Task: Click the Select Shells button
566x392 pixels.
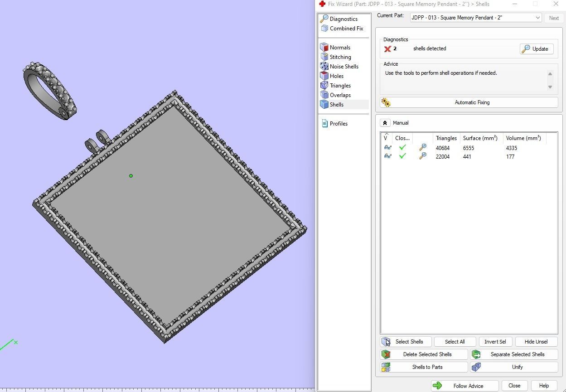Action: (406, 342)
